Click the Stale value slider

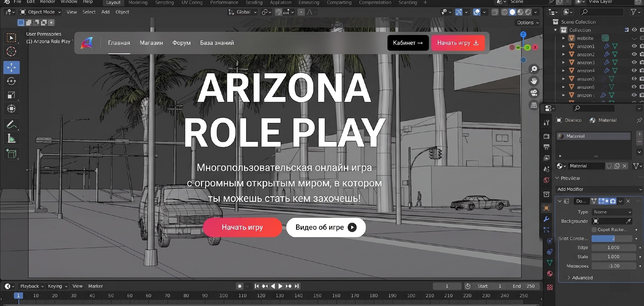[x=614, y=257]
